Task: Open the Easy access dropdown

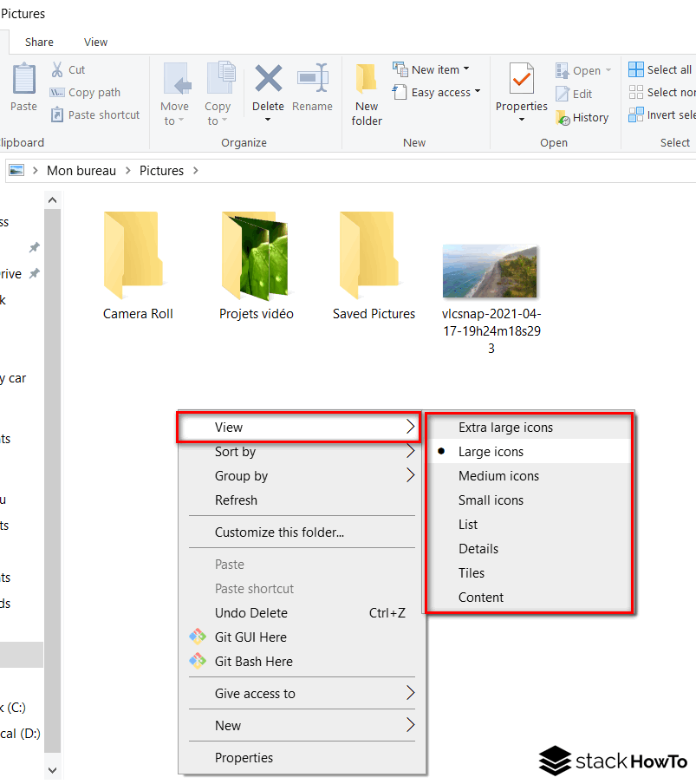Action: pyautogui.click(x=436, y=92)
